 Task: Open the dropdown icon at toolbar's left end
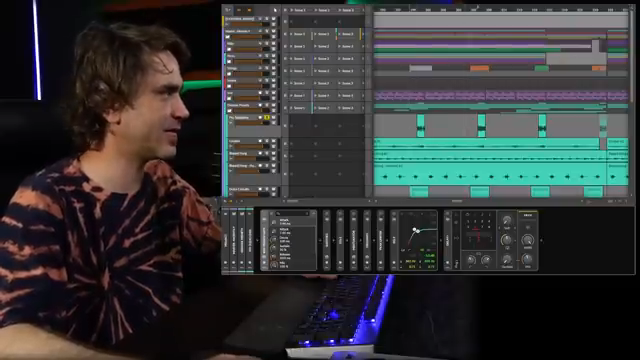228,10
